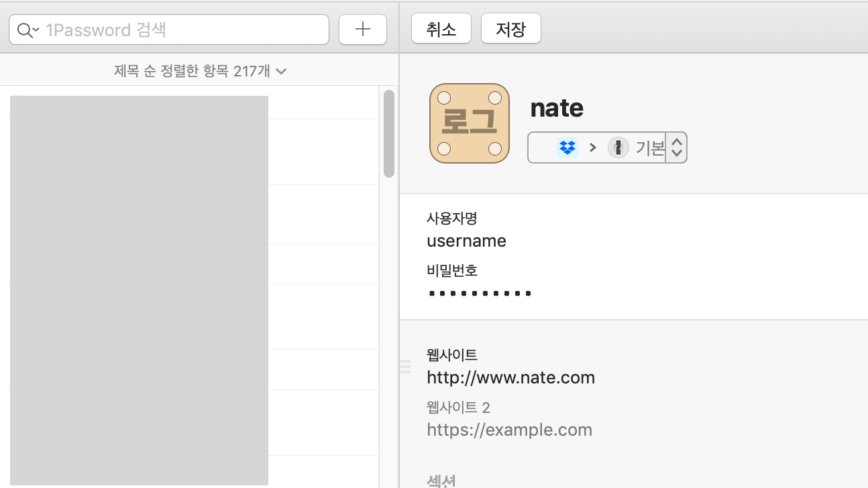Image resolution: width=868 pixels, height=488 pixels.
Task: Click the 웹사이트 field label
Action: (x=451, y=355)
